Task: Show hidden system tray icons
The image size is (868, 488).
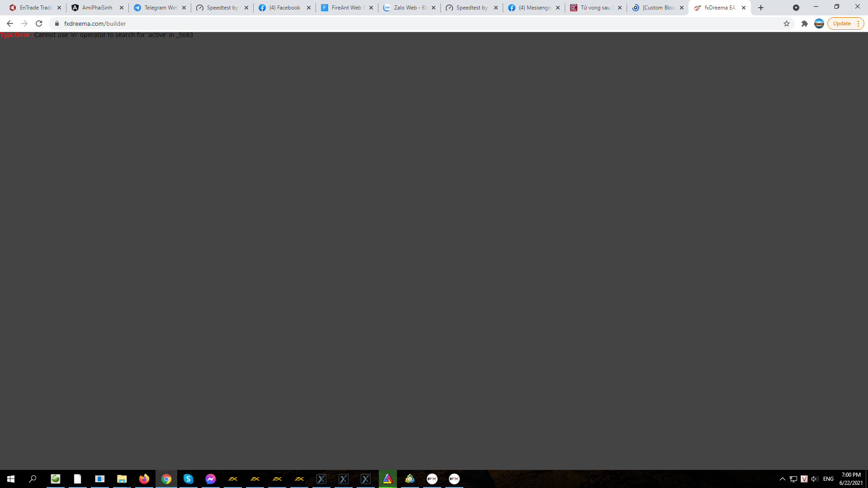Action: click(783, 479)
